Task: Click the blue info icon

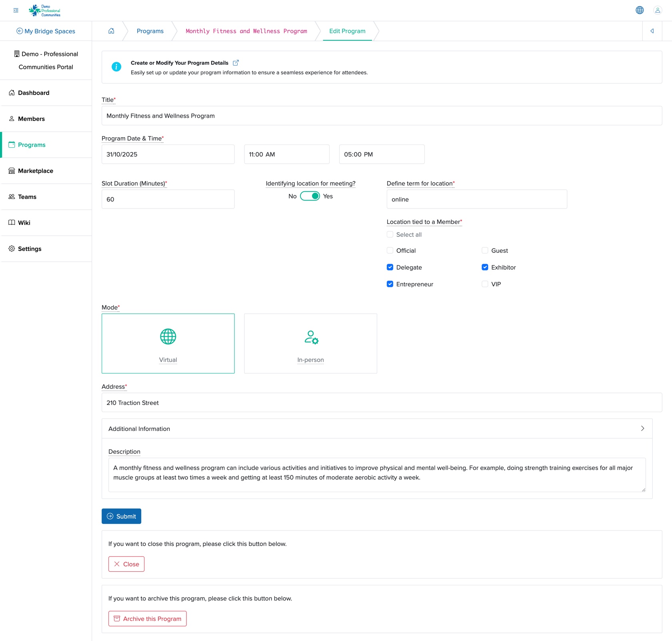Action: pyautogui.click(x=116, y=67)
